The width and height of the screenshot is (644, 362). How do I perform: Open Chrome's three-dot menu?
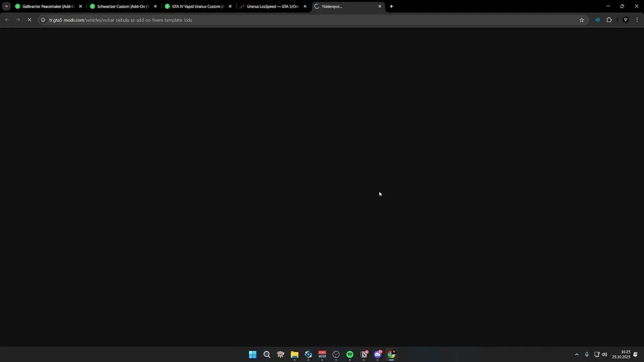coord(637,20)
